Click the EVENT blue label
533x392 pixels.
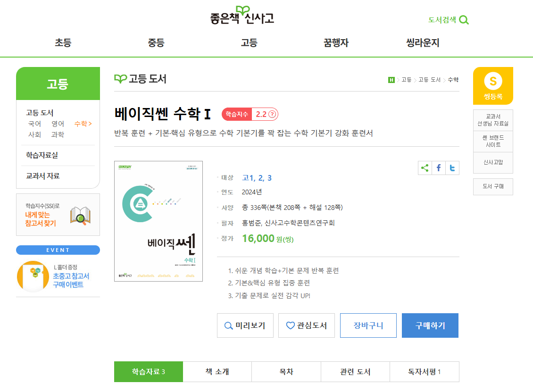click(x=58, y=250)
